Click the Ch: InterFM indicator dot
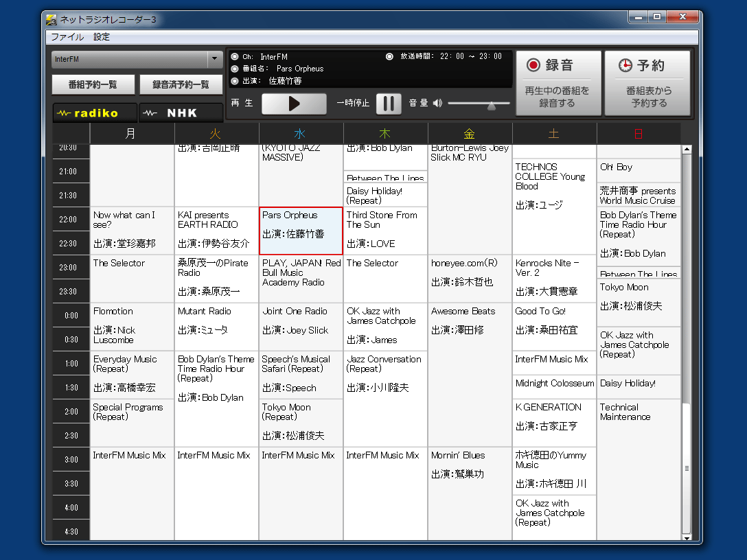Screen dimensions: 747x560 235,57
